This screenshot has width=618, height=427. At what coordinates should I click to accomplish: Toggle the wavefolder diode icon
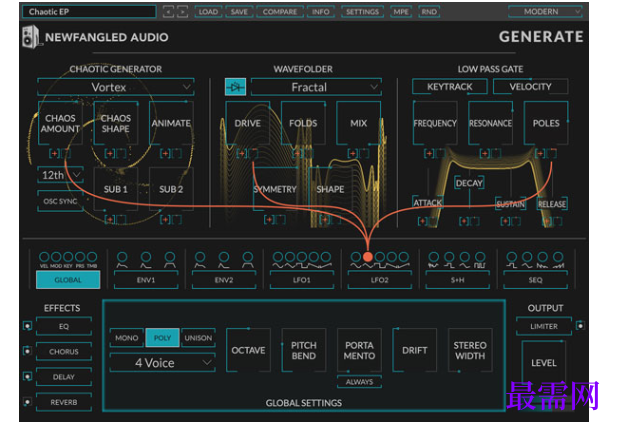[235, 87]
